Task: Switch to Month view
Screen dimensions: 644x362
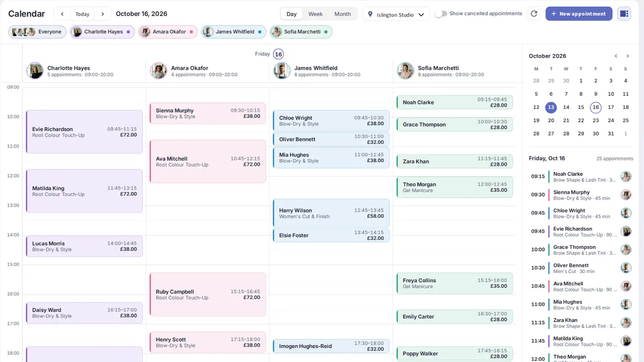Action: tap(342, 14)
